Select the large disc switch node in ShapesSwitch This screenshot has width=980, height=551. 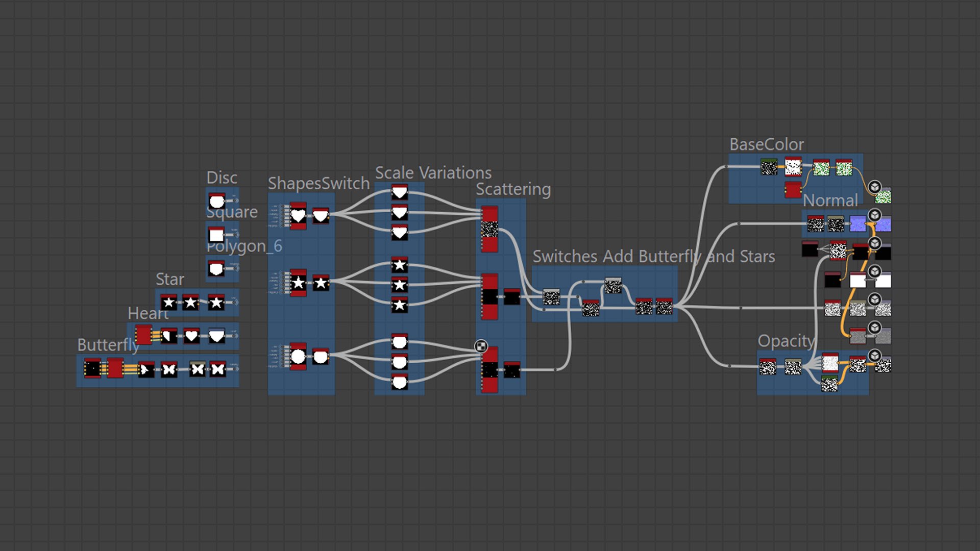298,356
